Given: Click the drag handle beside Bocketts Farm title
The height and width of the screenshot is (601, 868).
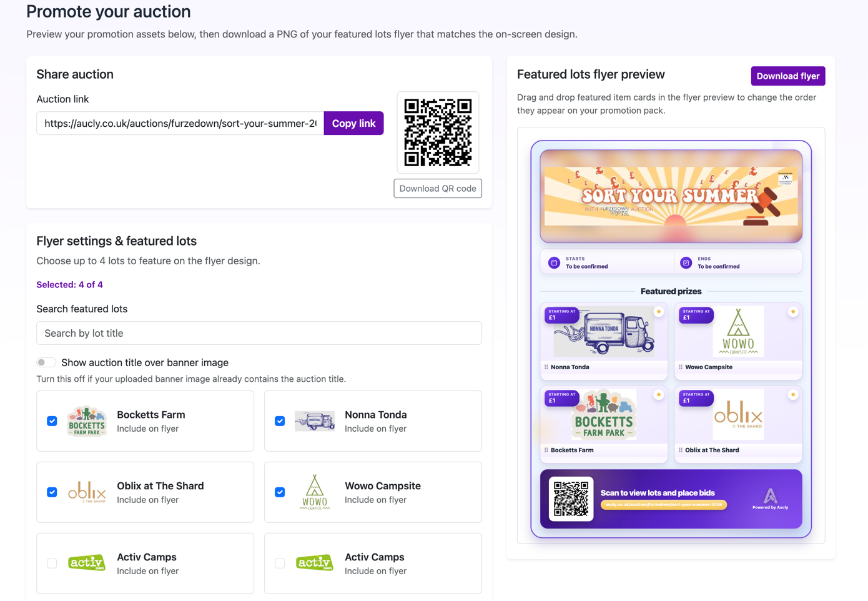Looking at the screenshot, I should (x=546, y=450).
